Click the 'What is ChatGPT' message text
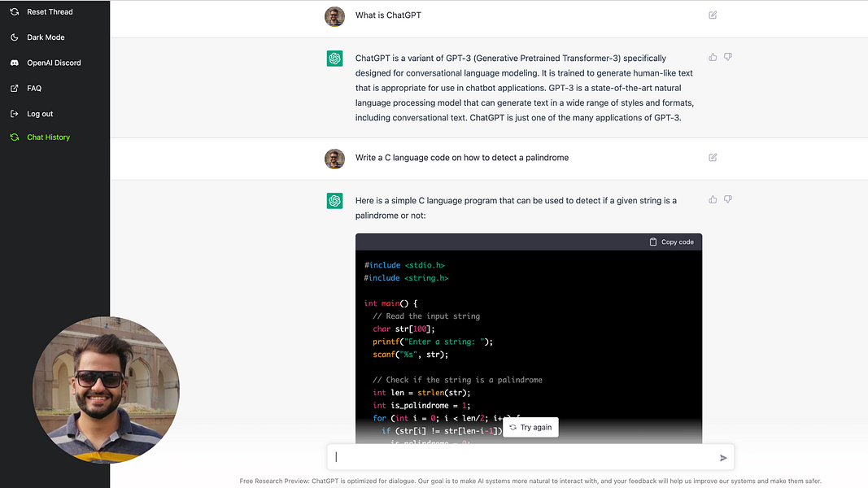Viewport: 868px width, 488px height. tap(388, 15)
